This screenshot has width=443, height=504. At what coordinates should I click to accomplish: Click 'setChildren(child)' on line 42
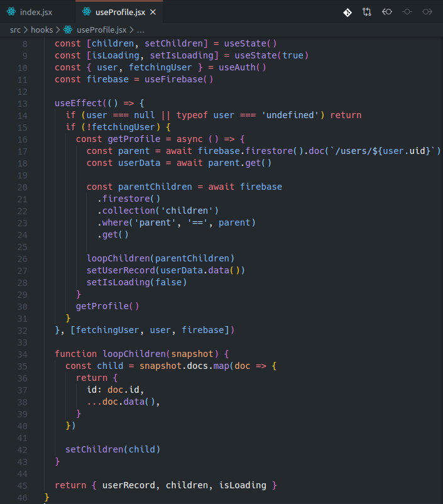click(x=112, y=450)
